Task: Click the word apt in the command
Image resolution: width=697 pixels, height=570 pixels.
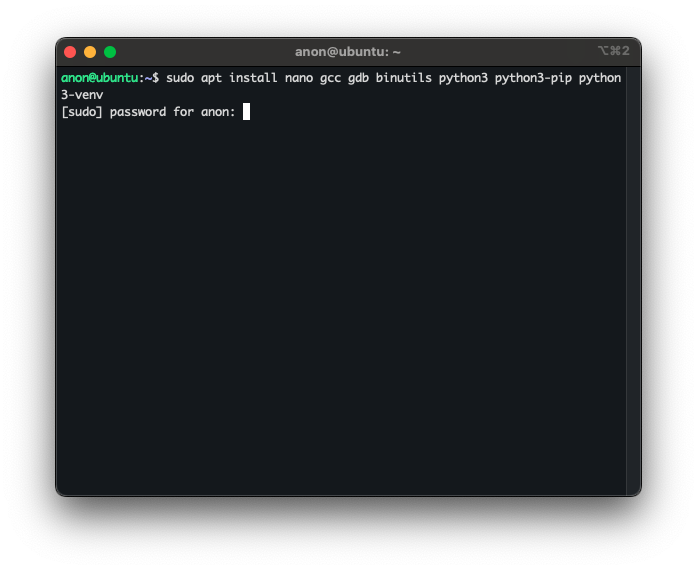Action: pyautogui.click(x=211, y=78)
